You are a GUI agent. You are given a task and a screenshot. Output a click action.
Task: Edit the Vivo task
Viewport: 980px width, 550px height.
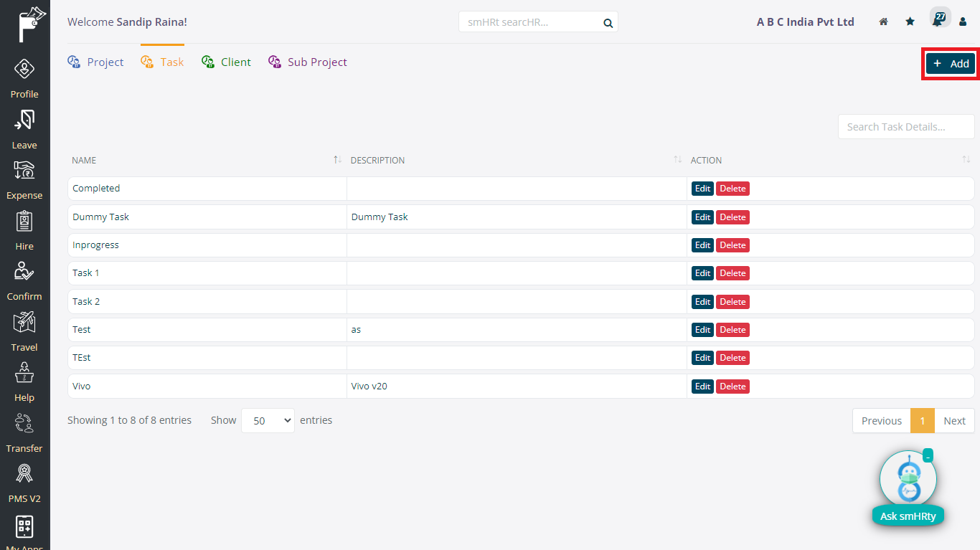tap(702, 387)
